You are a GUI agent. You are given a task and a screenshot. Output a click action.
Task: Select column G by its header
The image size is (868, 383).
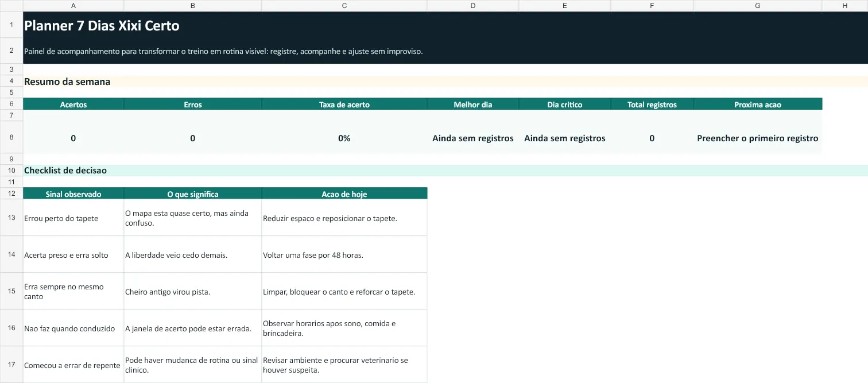(x=758, y=6)
